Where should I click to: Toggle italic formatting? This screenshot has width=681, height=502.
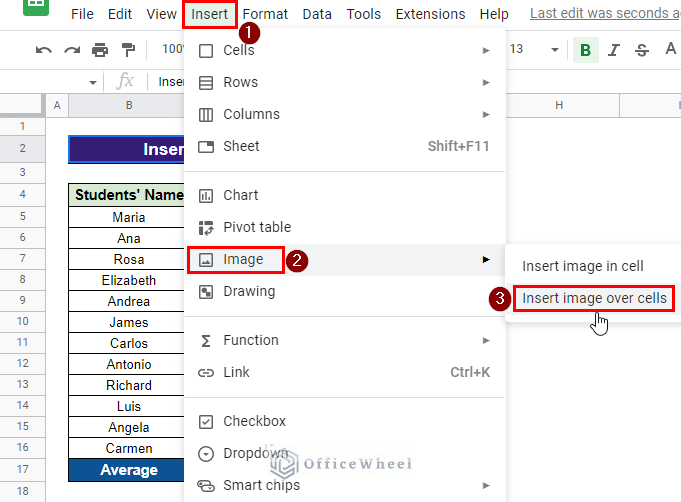click(x=614, y=50)
